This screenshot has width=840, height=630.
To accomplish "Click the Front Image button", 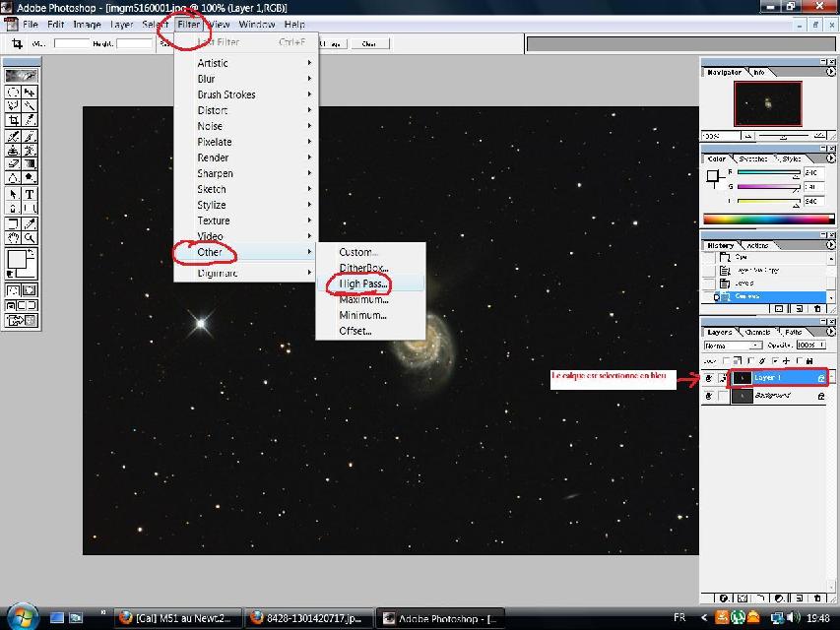I will (333, 44).
